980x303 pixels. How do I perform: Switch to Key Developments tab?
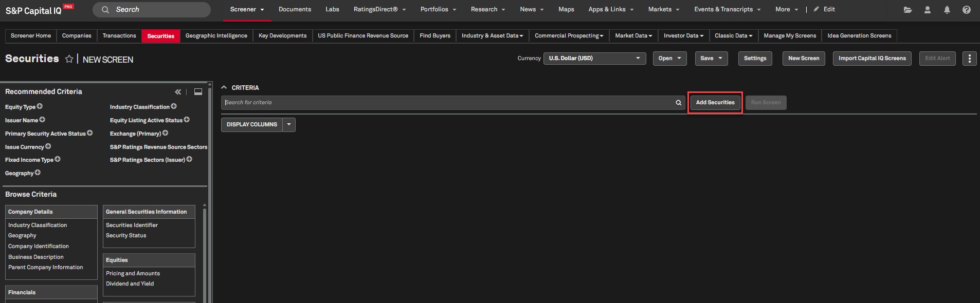point(283,36)
